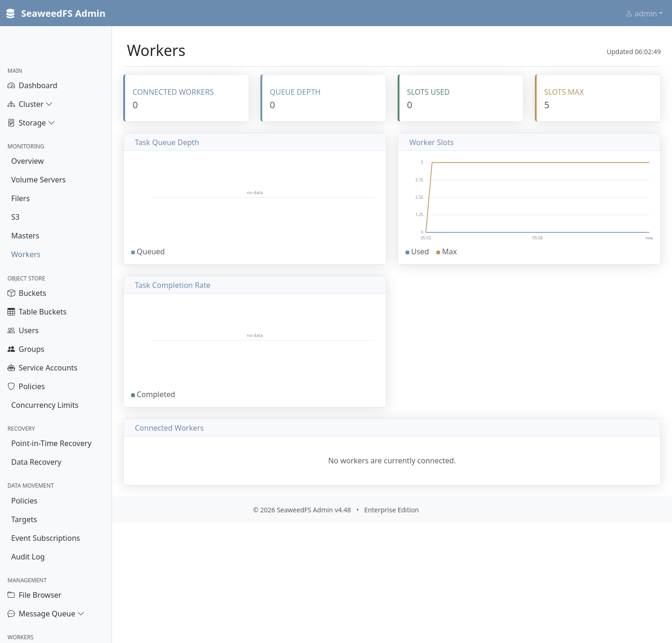Image resolution: width=672 pixels, height=643 pixels.
Task: Click the SeaweedFS Admin brand title
Action: (63, 14)
